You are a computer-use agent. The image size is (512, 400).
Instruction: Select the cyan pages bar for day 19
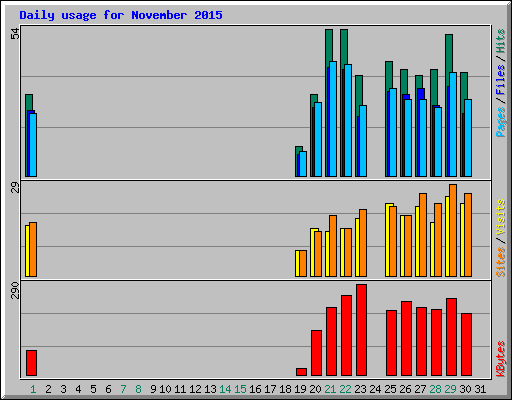tap(303, 164)
